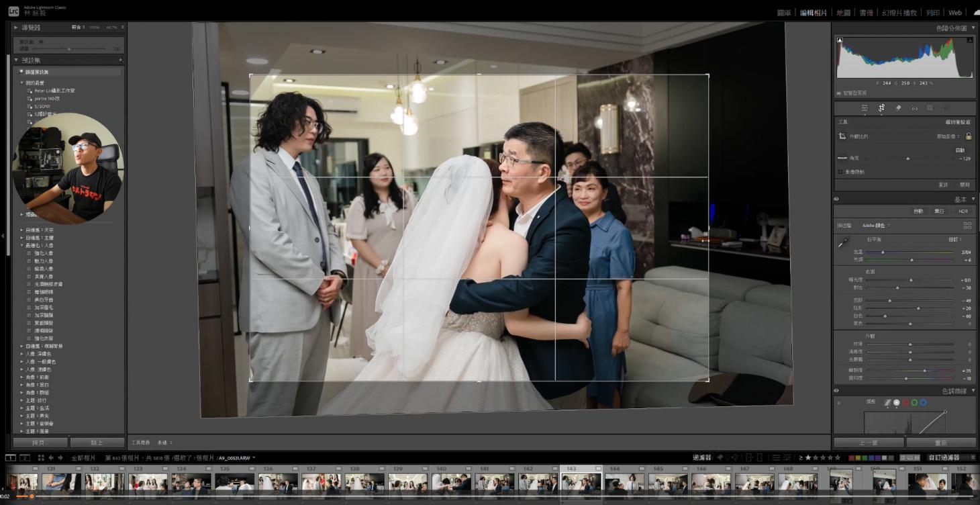Open the crop aspect ratio dropdown
The height and width of the screenshot is (505, 980).
[x=949, y=136]
